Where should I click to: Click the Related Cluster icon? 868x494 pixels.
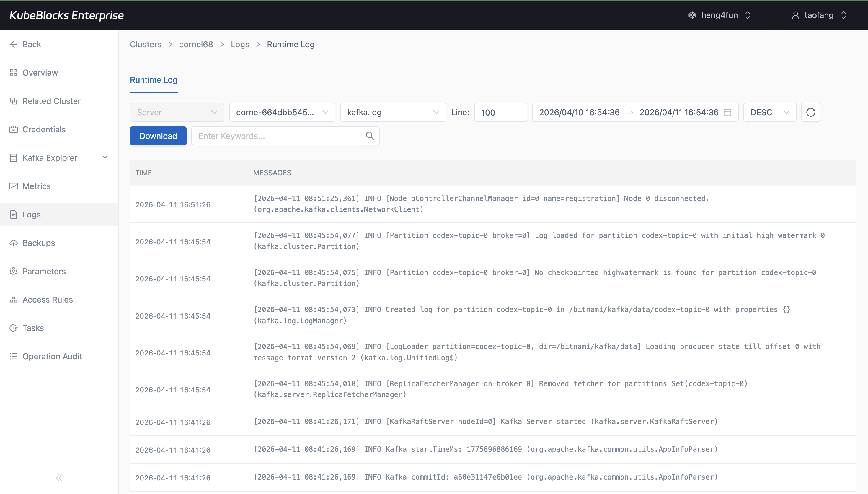pyautogui.click(x=14, y=101)
